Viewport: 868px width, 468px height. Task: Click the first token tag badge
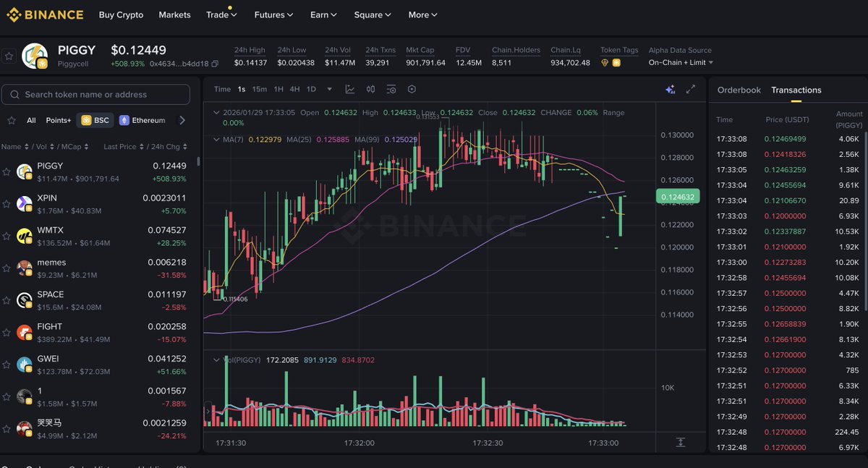(x=605, y=63)
